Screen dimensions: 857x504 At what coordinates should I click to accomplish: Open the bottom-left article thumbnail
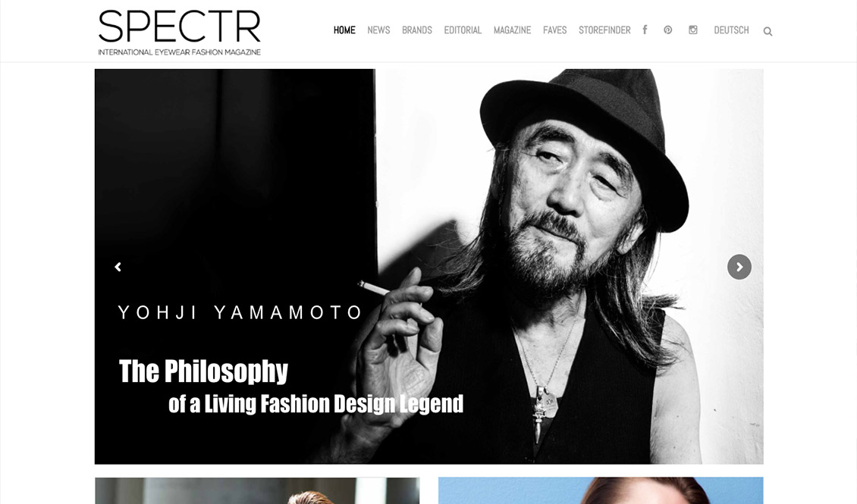(257, 490)
